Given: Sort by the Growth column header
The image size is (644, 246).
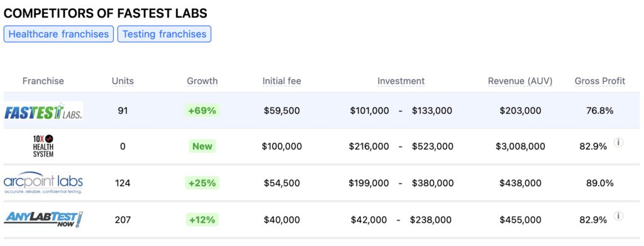Looking at the screenshot, I should 202,81.
